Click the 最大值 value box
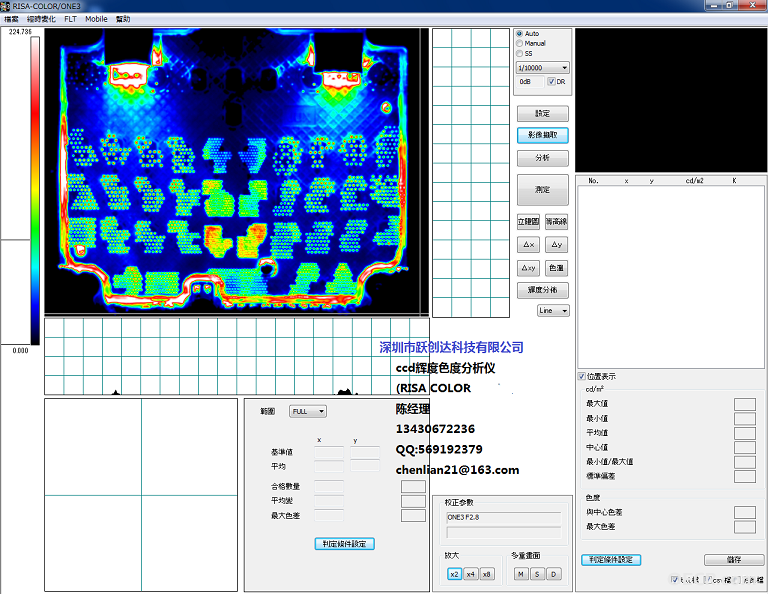This screenshot has width=768, height=594. [x=744, y=404]
